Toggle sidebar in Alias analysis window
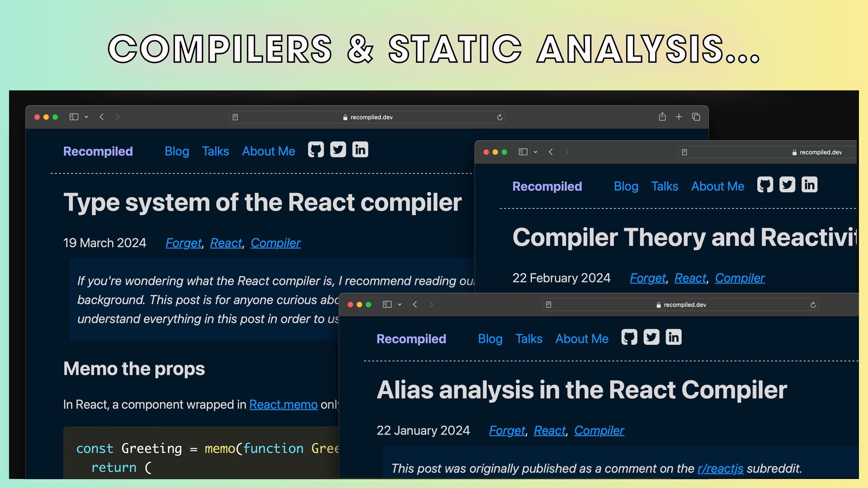This screenshot has width=868, height=488. pyautogui.click(x=387, y=305)
